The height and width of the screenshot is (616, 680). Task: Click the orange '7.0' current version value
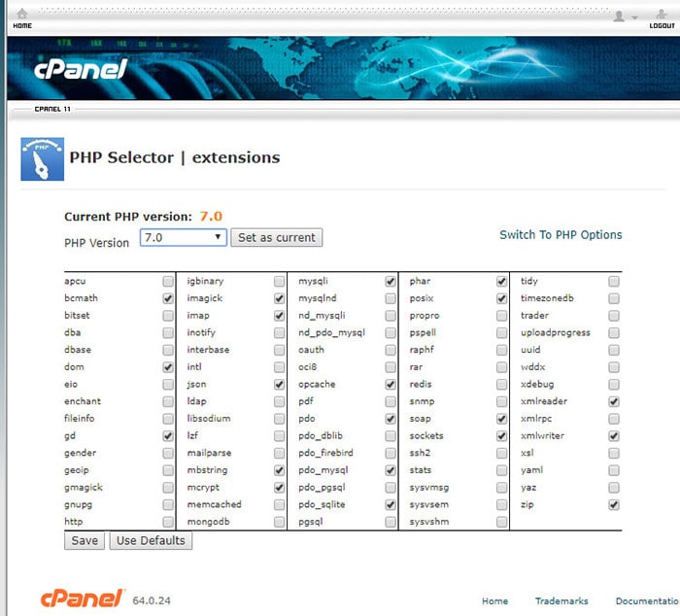click(211, 216)
